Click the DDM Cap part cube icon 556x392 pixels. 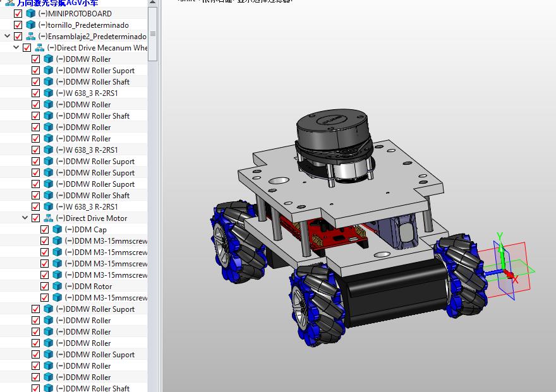click(x=57, y=230)
